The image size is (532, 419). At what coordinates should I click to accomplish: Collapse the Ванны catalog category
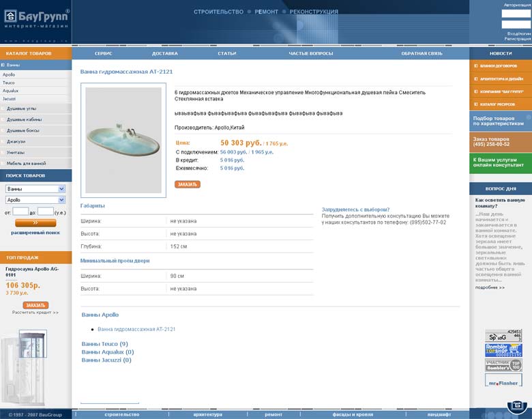(3, 65)
